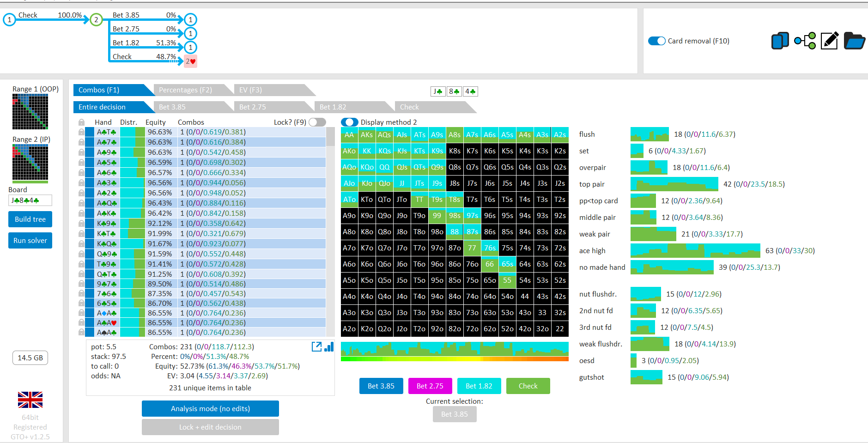Click node after Bet 3.85 branch
The height and width of the screenshot is (443, 868).
tap(190, 20)
